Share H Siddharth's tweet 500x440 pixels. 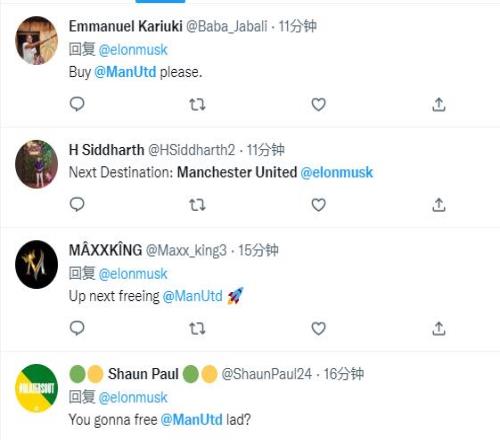tap(439, 205)
